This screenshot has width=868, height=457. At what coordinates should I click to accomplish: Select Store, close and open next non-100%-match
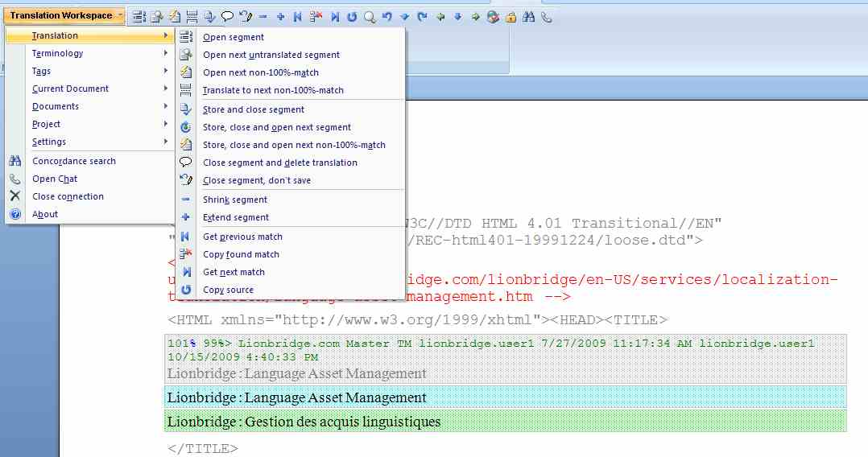click(x=291, y=145)
